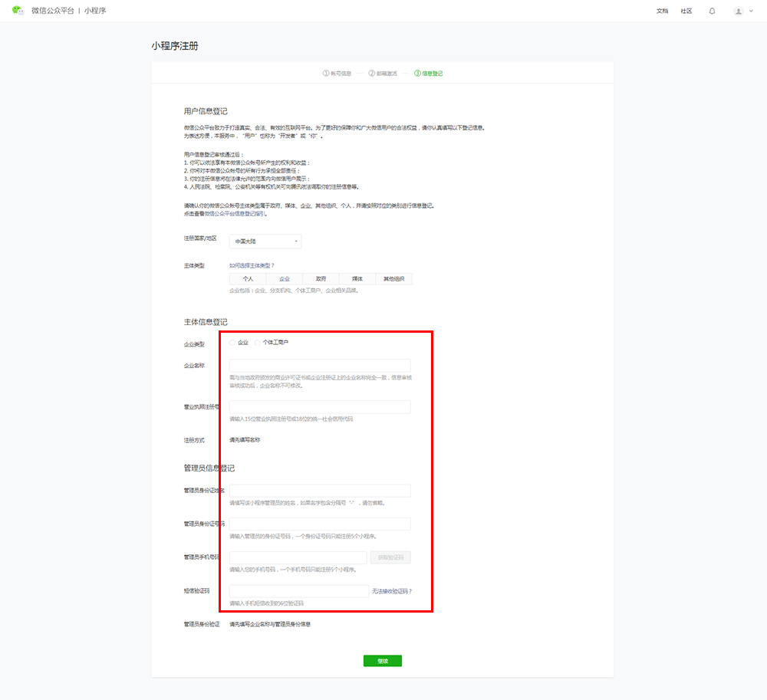The image size is (767, 700).
Task: Choose the 企业 radio button
Action: tap(233, 343)
